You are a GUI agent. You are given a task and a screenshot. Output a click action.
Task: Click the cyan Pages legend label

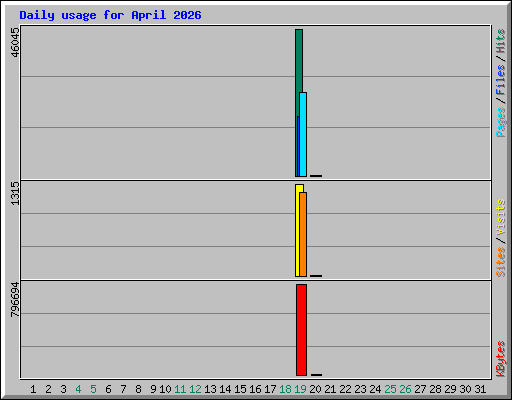coord(501,122)
